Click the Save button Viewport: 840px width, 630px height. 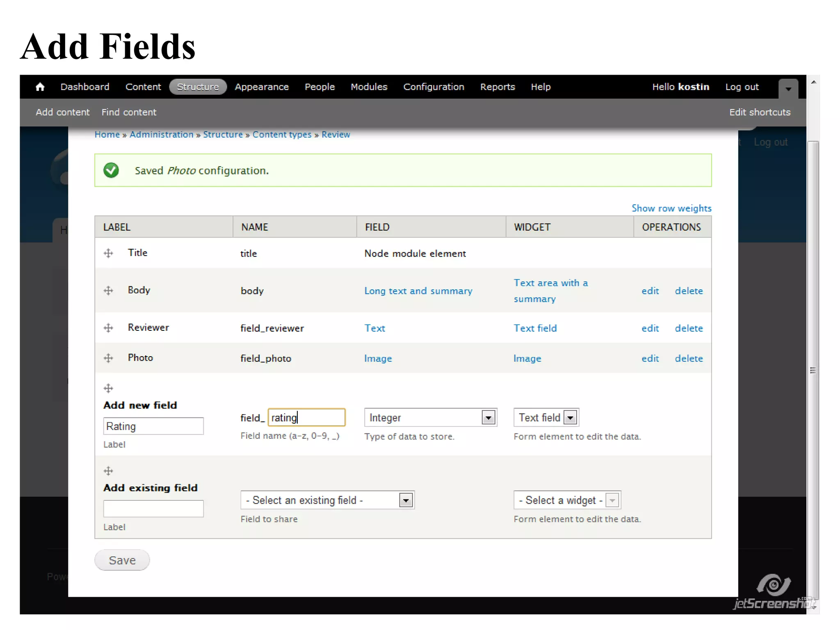point(122,560)
